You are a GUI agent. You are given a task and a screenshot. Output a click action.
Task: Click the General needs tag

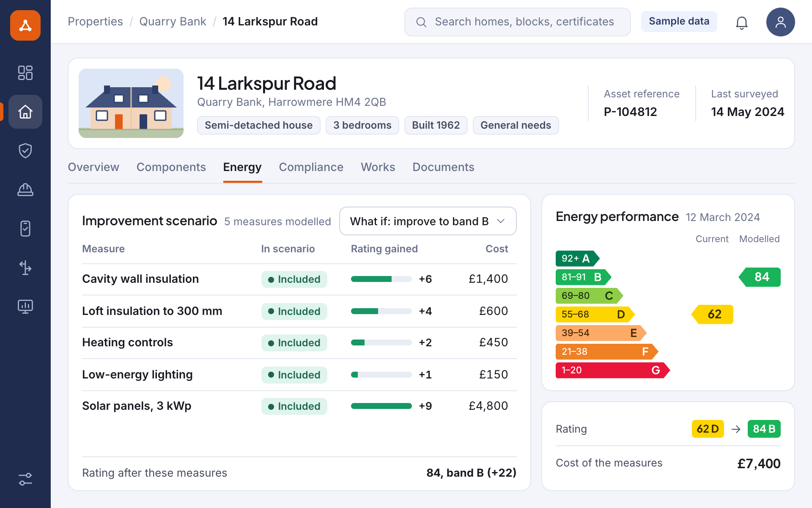coord(516,125)
